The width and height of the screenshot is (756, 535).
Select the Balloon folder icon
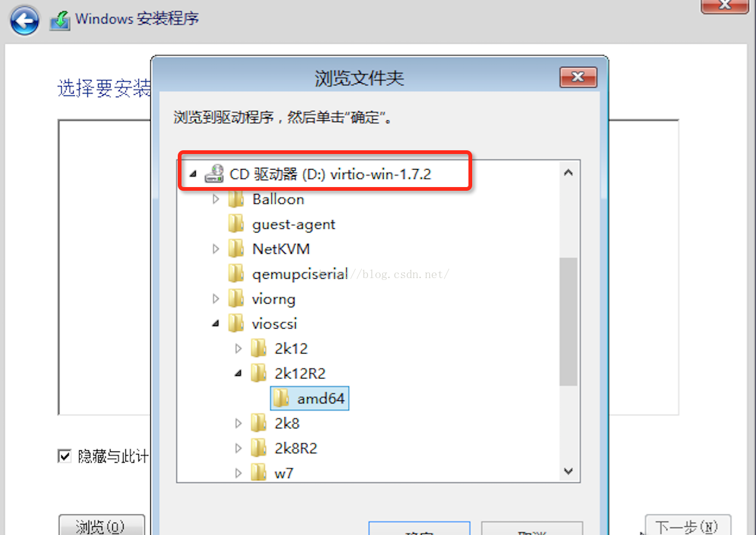(236, 200)
